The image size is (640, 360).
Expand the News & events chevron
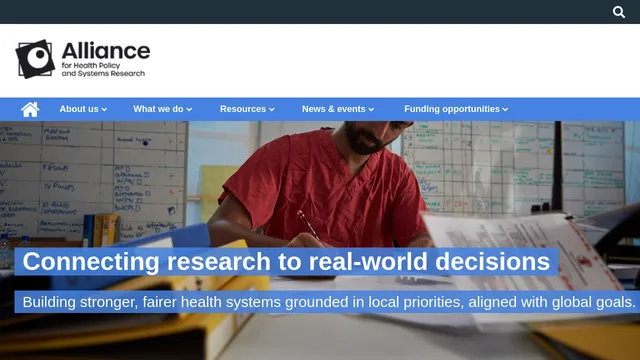coord(371,109)
